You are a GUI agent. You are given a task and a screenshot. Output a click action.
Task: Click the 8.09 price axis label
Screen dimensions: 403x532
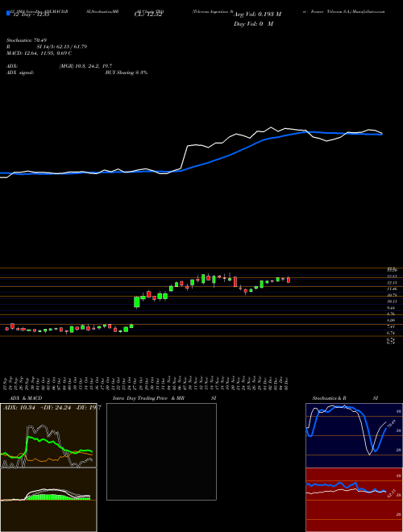point(393,320)
